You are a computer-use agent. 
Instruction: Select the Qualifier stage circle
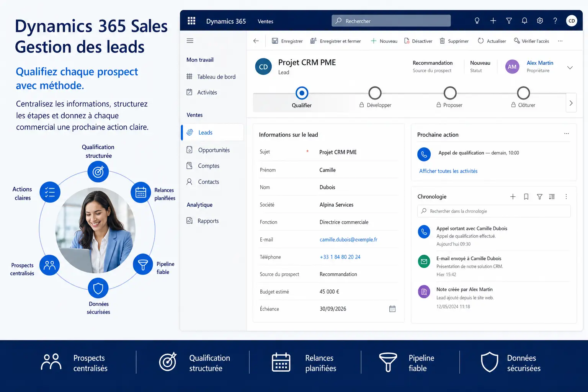[302, 93]
